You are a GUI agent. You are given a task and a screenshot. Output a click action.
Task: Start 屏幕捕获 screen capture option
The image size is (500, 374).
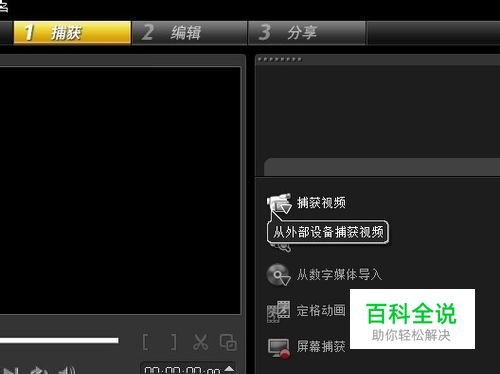click(x=306, y=347)
